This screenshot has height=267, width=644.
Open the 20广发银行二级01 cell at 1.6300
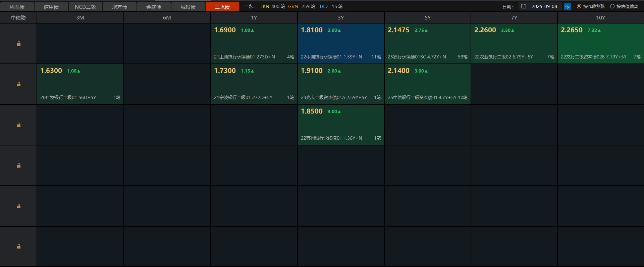[x=80, y=84]
